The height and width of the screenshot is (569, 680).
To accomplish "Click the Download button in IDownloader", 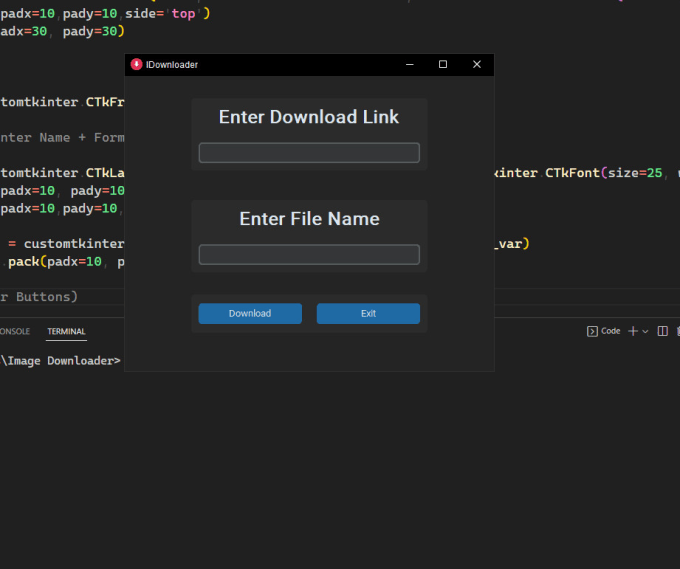I will point(250,313).
